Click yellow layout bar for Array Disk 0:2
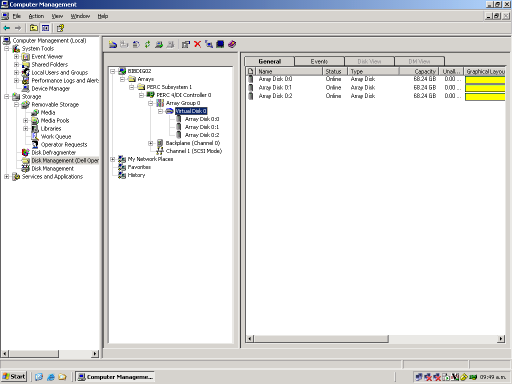The height and width of the screenshot is (384, 512). tap(485, 96)
